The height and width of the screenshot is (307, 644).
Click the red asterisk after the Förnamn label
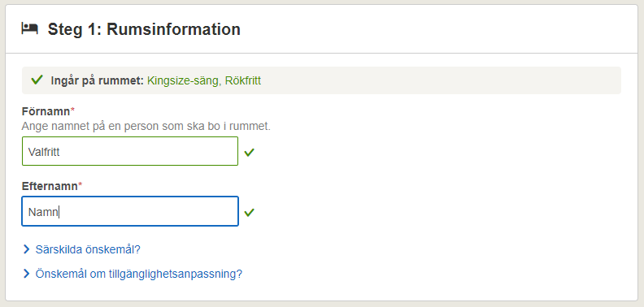click(x=72, y=110)
